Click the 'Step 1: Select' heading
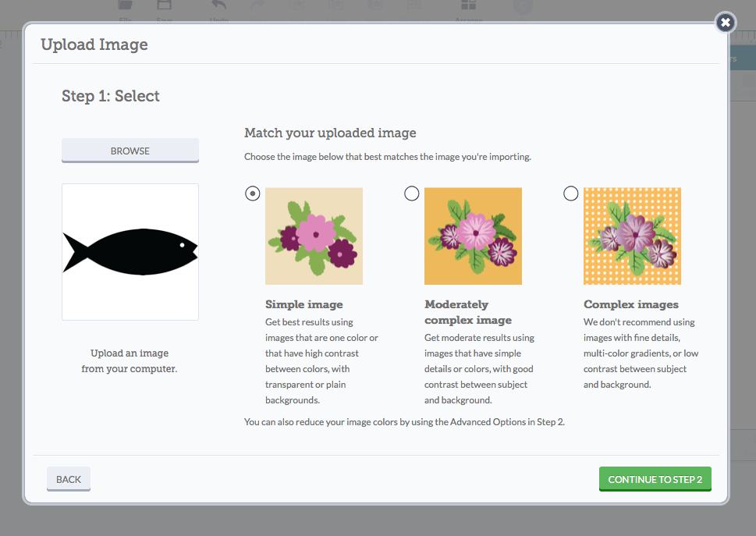The height and width of the screenshot is (536, 756). coord(111,95)
